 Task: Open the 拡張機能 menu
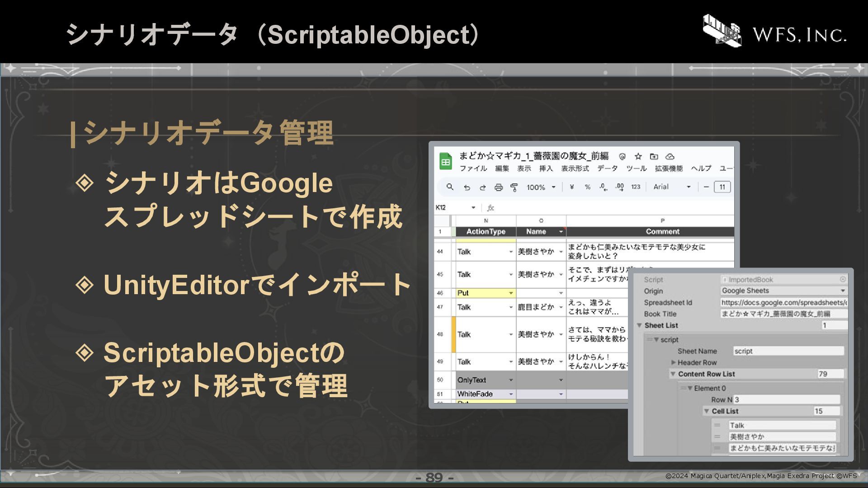tap(669, 169)
